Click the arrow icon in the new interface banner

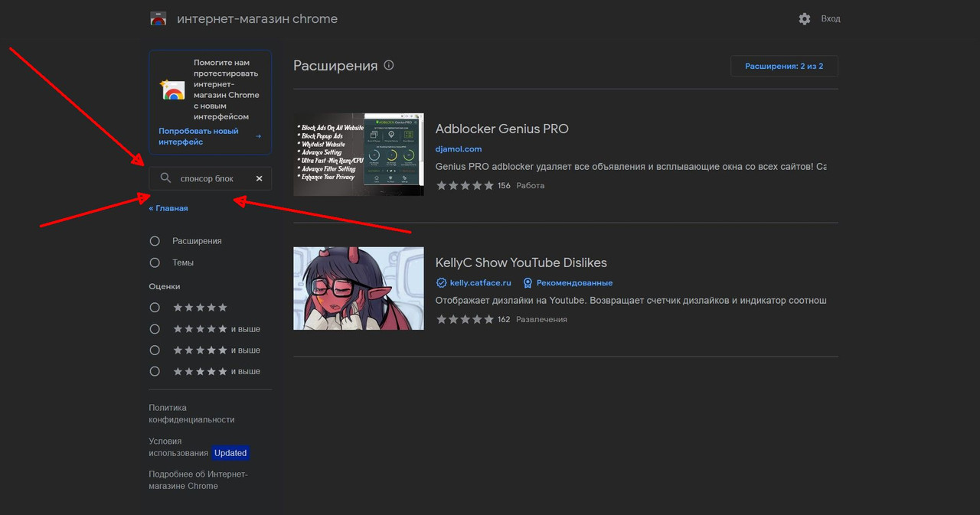tap(258, 136)
